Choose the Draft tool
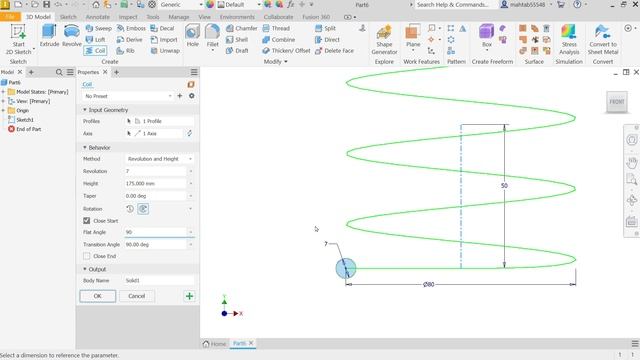The image size is (640, 360). (237, 51)
